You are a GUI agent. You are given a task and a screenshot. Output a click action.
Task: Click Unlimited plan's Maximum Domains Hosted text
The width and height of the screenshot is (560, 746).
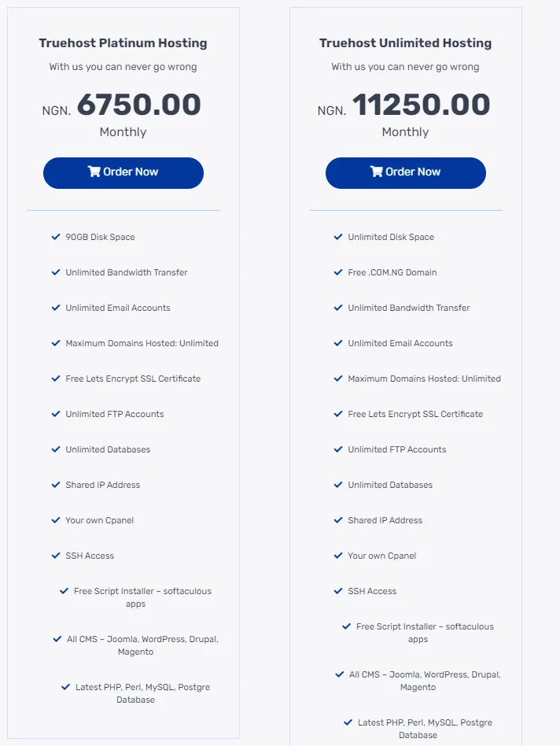tap(425, 379)
